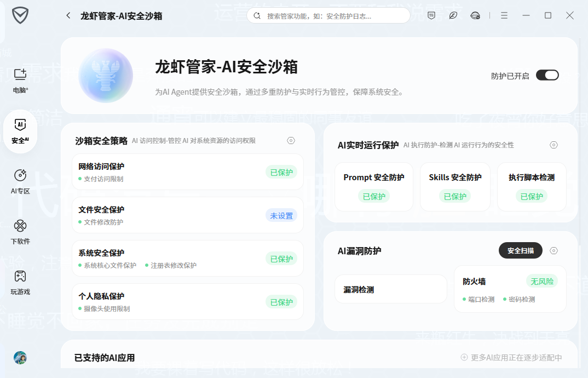Click the leaf skin icon in title bar
Viewport: 588px width, 378px height.
click(453, 15)
